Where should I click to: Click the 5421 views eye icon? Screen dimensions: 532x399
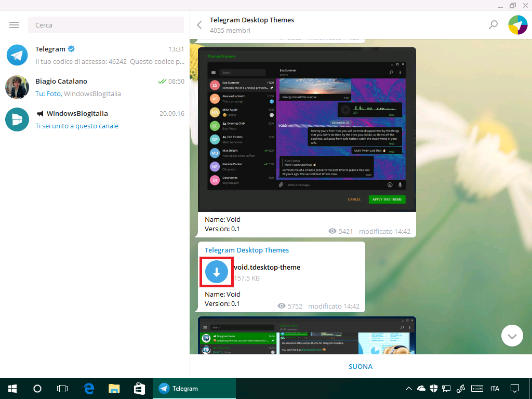pos(332,231)
